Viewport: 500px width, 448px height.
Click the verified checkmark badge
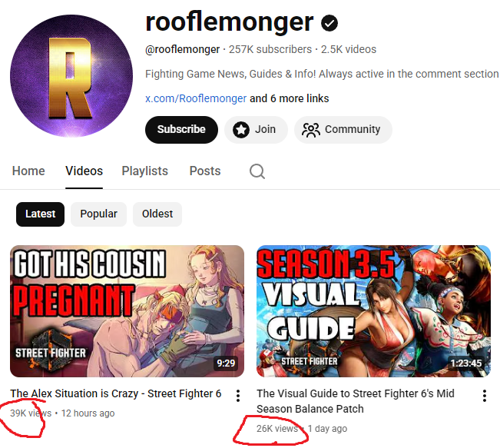[x=329, y=23]
